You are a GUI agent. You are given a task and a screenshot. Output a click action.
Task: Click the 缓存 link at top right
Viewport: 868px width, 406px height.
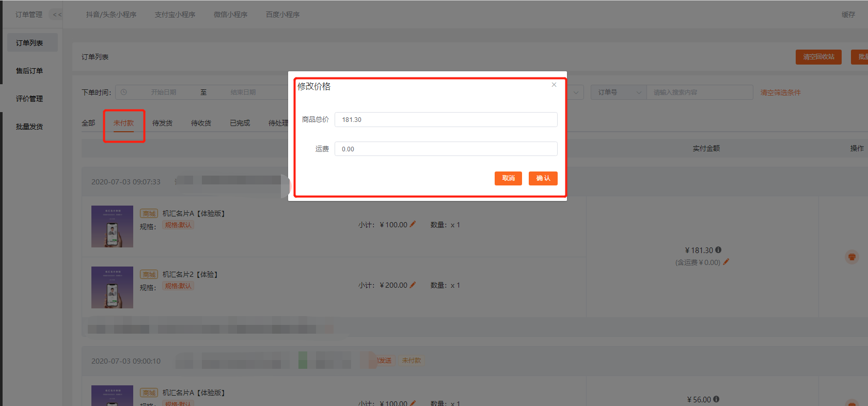[x=848, y=14]
